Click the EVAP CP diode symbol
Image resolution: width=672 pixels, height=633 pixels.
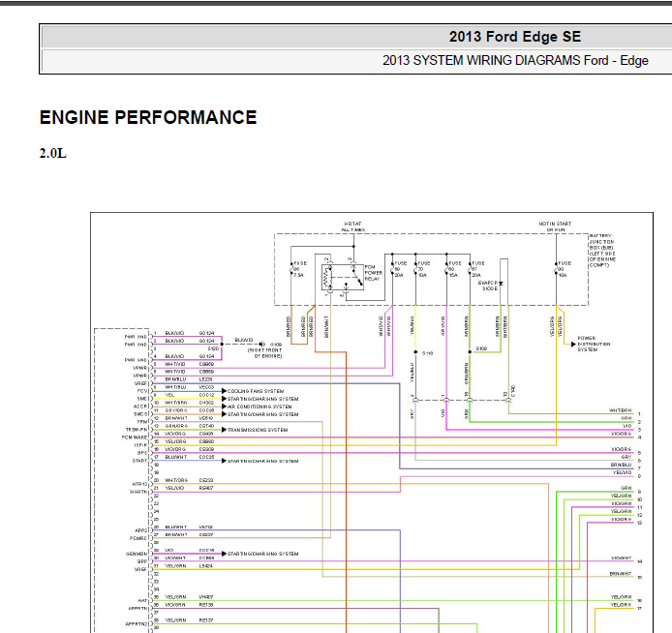click(x=501, y=284)
